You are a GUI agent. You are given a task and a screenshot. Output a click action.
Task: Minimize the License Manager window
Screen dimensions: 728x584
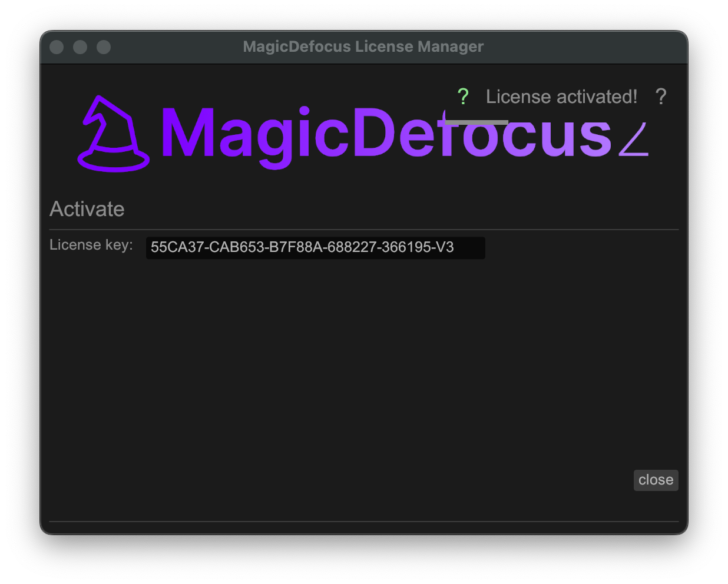coord(80,47)
